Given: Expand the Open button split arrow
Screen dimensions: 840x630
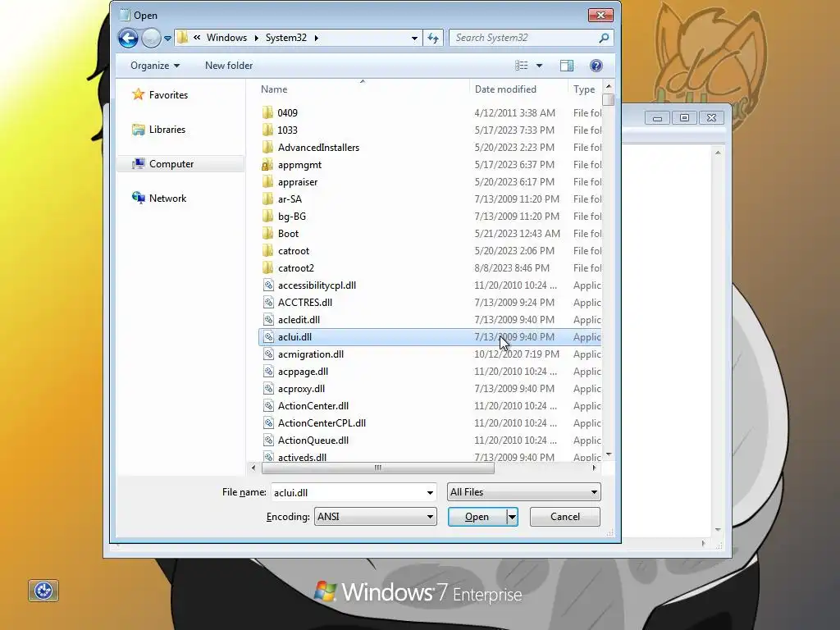Looking at the screenshot, I should pos(512,517).
